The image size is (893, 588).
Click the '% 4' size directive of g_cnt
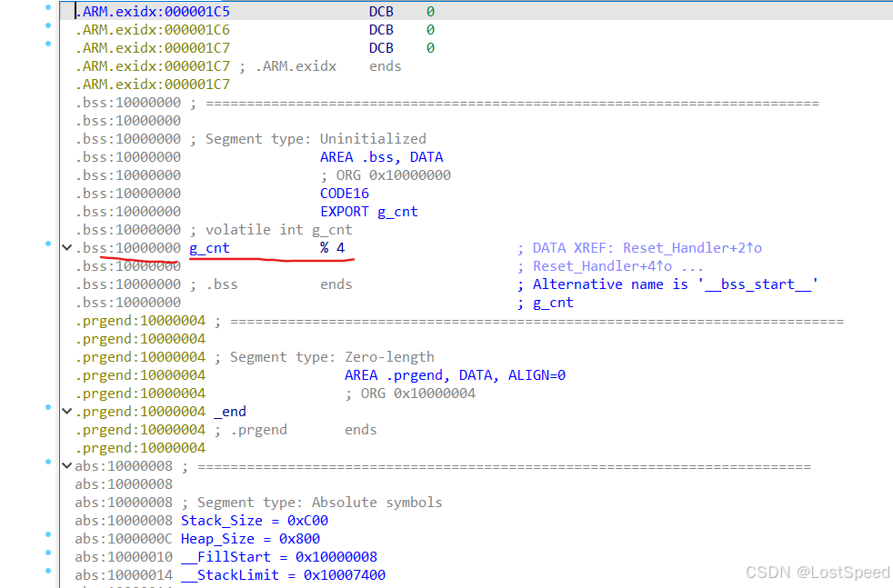(333, 248)
